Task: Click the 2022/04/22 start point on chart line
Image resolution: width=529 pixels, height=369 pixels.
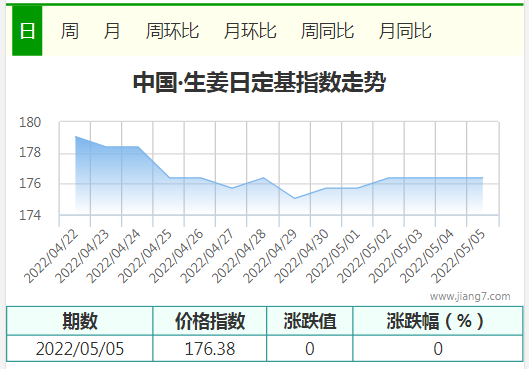Action: pyautogui.click(x=75, y=136)
